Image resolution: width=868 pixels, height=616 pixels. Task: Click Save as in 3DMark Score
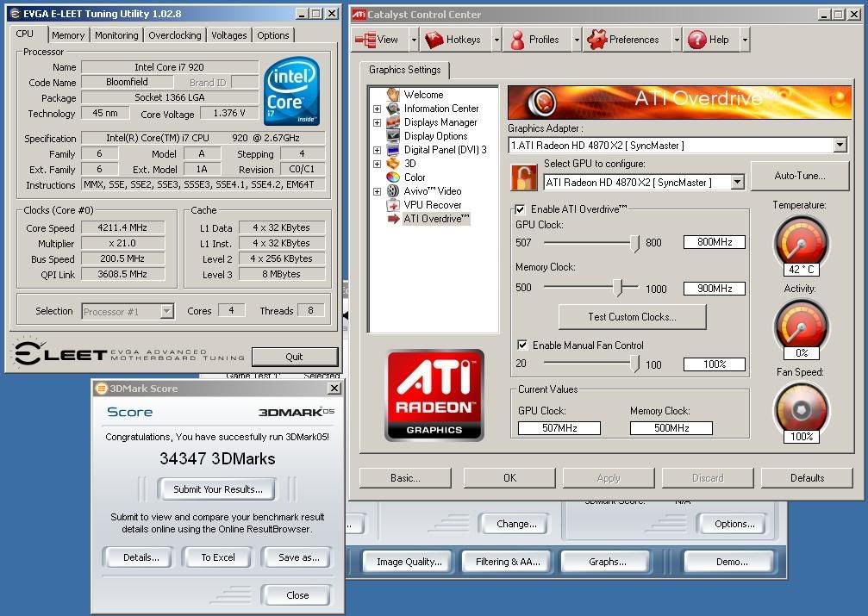point(298,557)
